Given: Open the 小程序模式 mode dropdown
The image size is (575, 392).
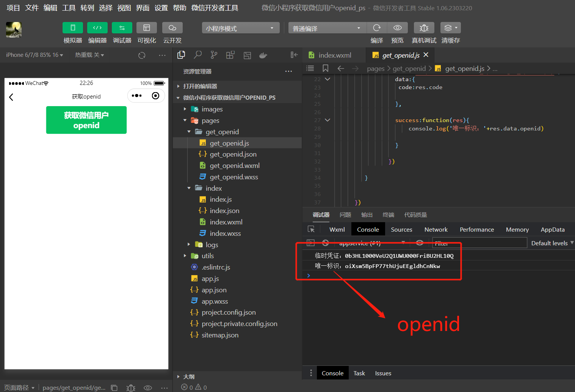Looking at the screenshot, I should 241,28.
